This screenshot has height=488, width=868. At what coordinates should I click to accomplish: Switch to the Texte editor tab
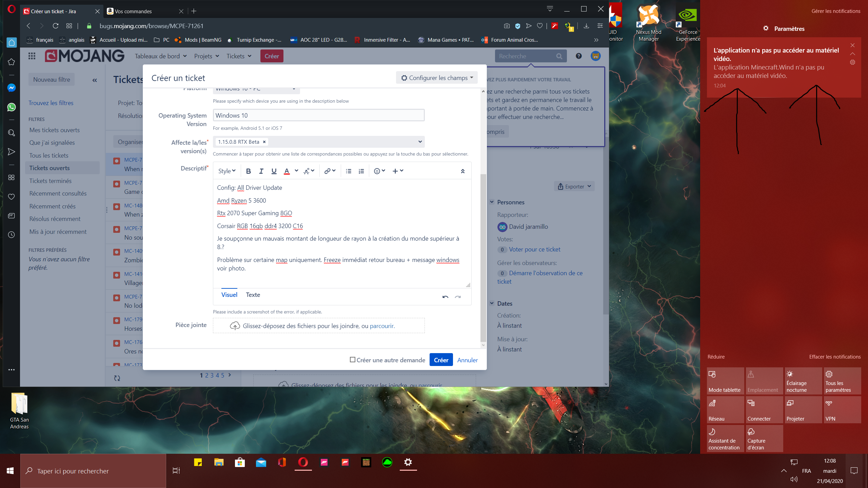253,295
